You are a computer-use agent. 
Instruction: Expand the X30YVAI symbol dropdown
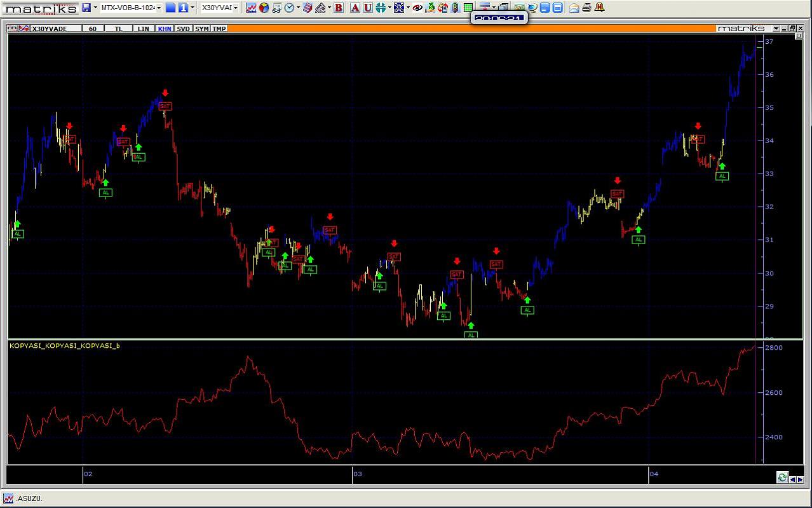pos(235,8)
